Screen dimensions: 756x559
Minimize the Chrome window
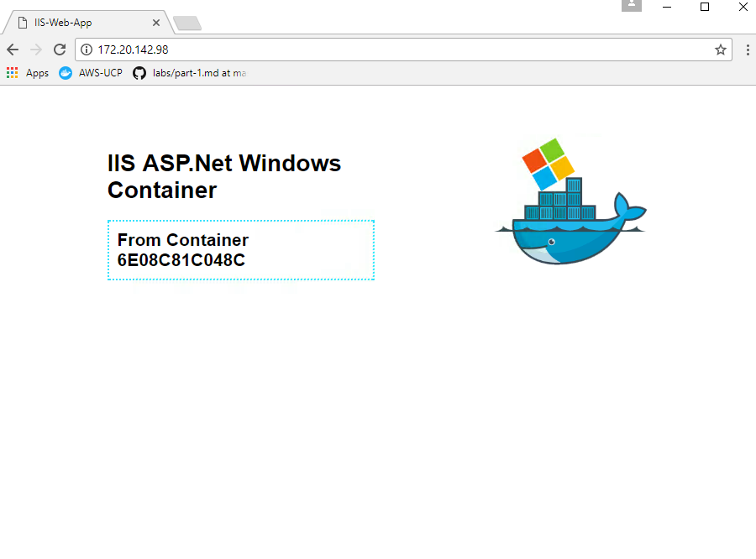point(667,7)
